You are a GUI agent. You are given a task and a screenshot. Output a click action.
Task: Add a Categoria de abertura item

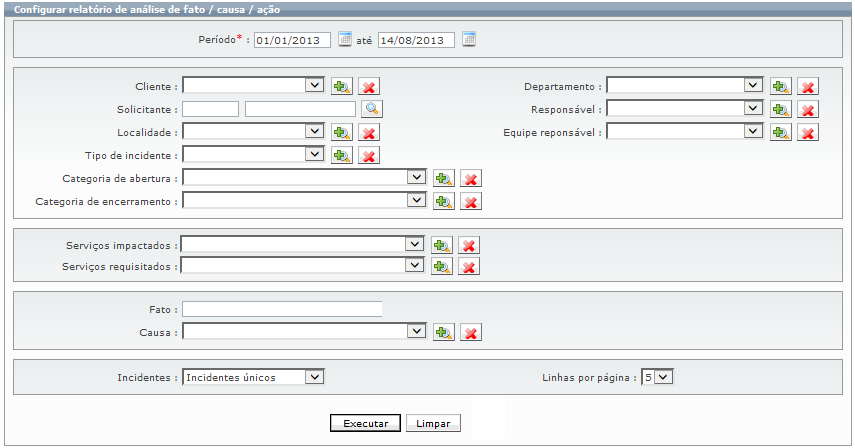[444, 178]
